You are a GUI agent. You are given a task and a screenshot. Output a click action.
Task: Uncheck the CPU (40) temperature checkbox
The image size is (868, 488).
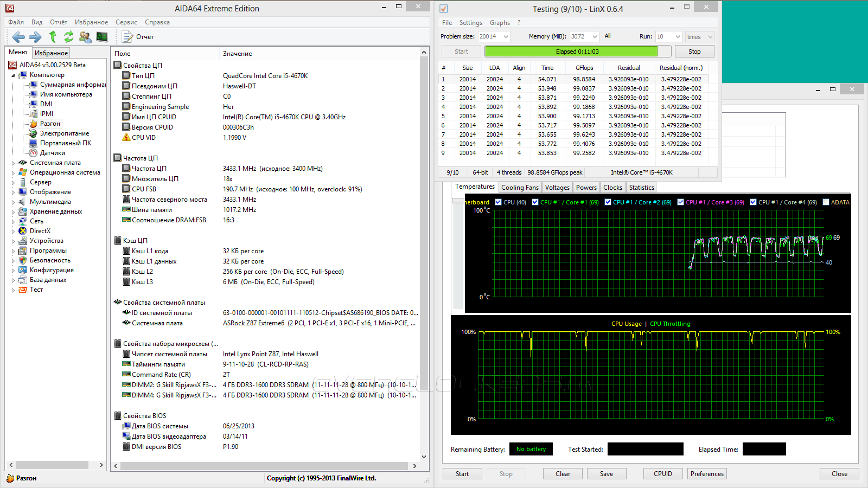(x=498, y=202)
